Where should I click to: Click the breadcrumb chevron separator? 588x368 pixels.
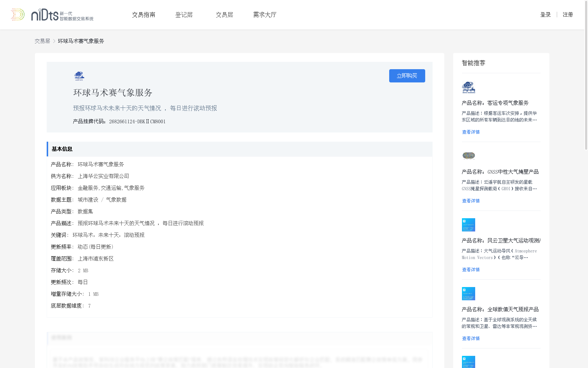click(x=54, y=41)
